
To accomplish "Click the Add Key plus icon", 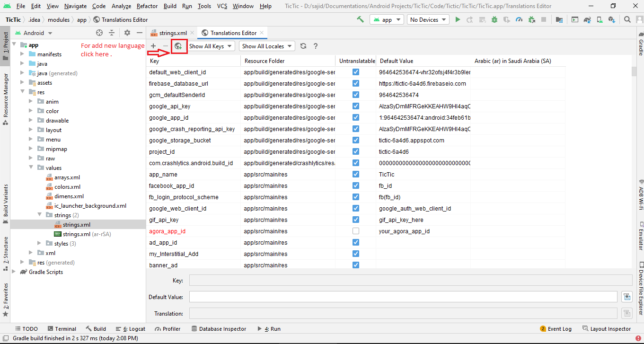I will (153, 46).
